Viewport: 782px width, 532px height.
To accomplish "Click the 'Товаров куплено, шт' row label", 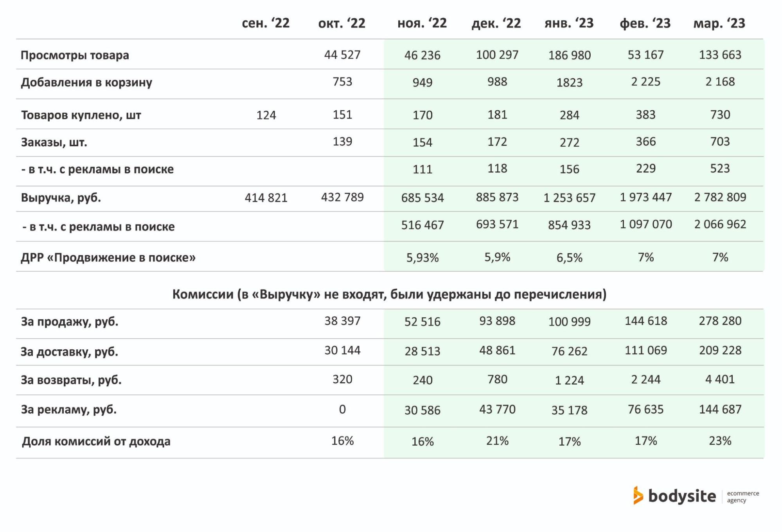I will click(x=81, y=115).
